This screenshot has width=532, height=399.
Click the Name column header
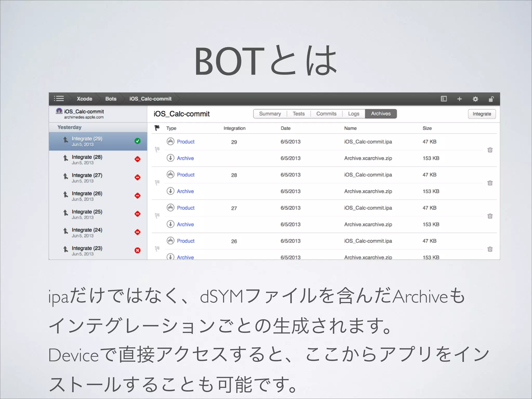pos(350,128)
